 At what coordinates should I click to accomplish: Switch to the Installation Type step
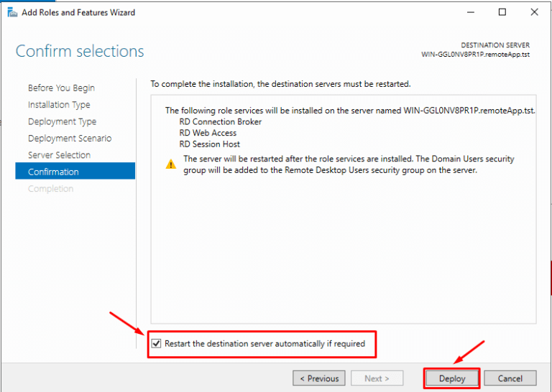(59, 105)
